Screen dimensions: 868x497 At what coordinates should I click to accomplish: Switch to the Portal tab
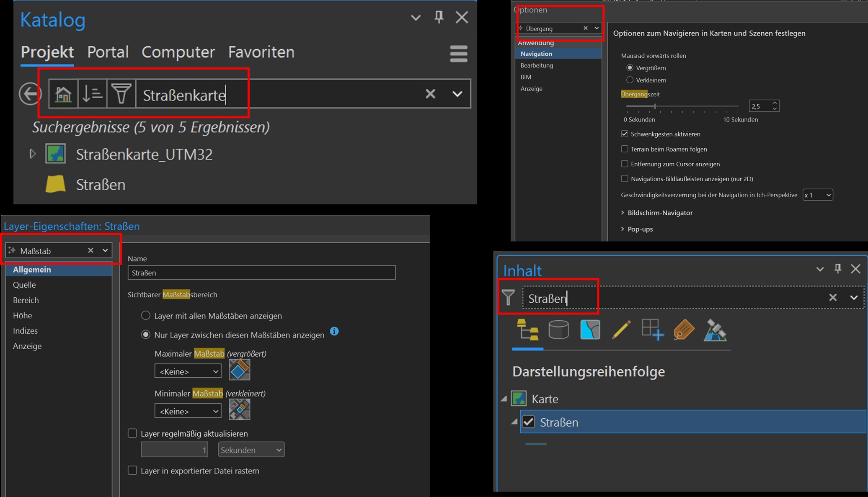click(108, 52)
